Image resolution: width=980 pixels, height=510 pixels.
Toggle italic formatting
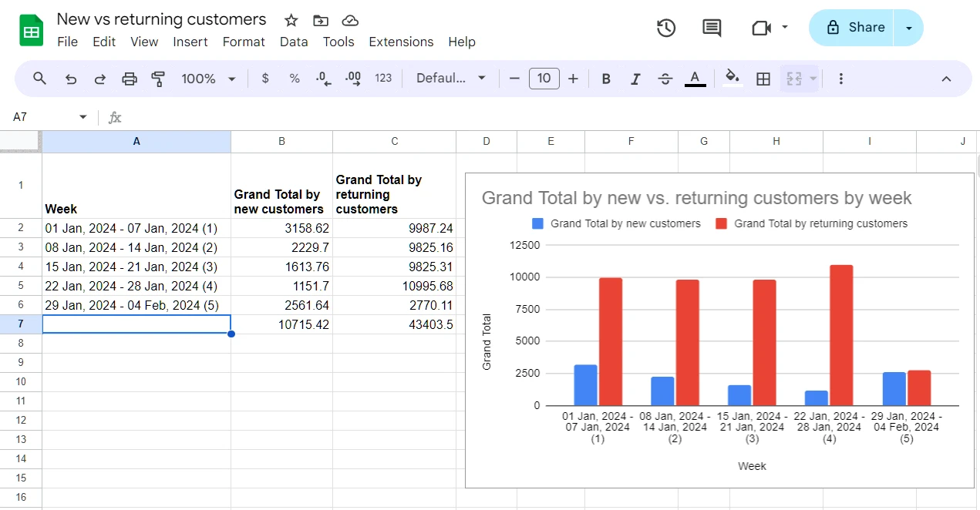point(635,79)
